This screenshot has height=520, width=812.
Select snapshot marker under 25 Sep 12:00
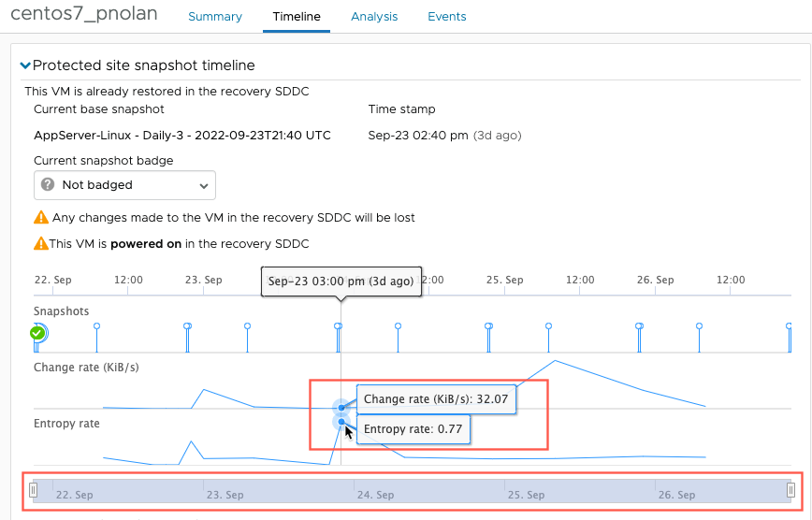pyautogui.click(x=549, y=326)
